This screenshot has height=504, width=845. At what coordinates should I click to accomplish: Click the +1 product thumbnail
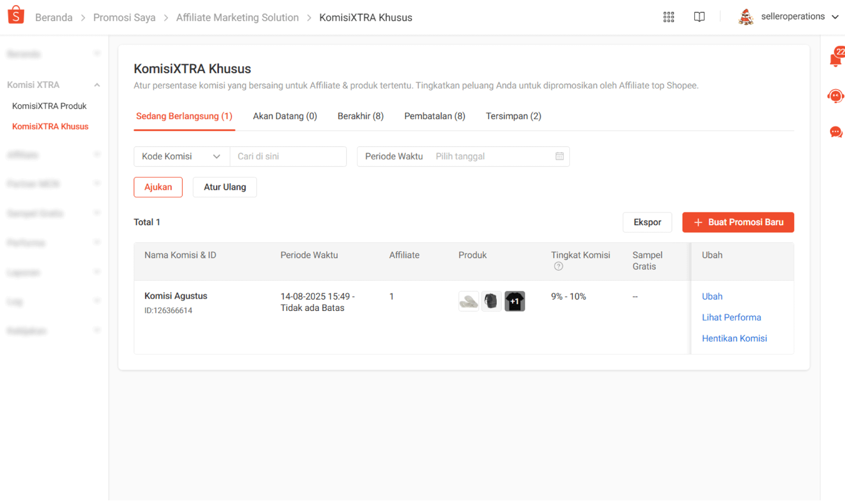(514, 301)
